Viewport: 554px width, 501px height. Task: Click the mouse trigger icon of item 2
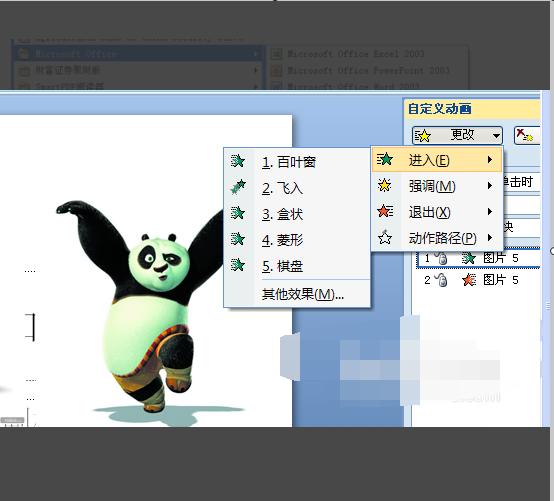click(441, 280)
